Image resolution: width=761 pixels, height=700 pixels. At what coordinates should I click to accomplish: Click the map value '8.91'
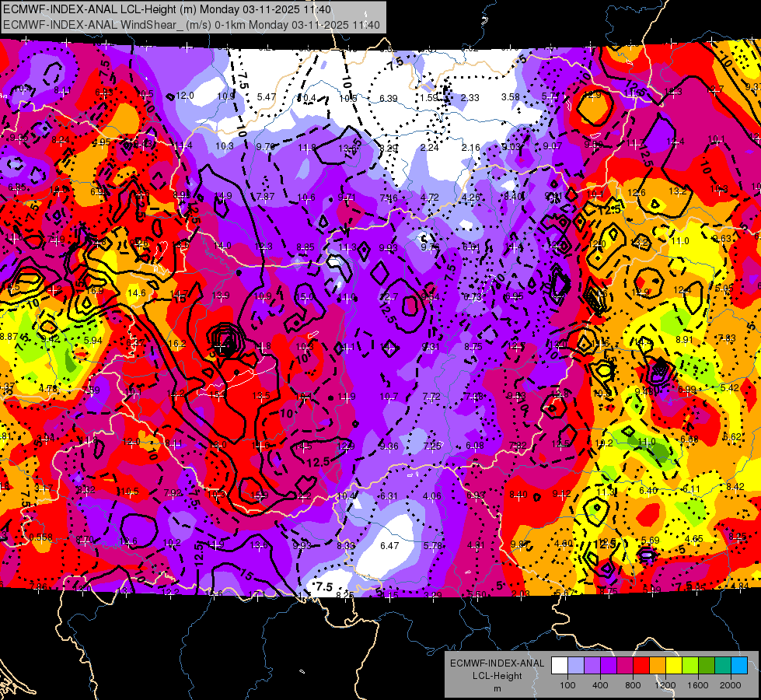point(684,340)
